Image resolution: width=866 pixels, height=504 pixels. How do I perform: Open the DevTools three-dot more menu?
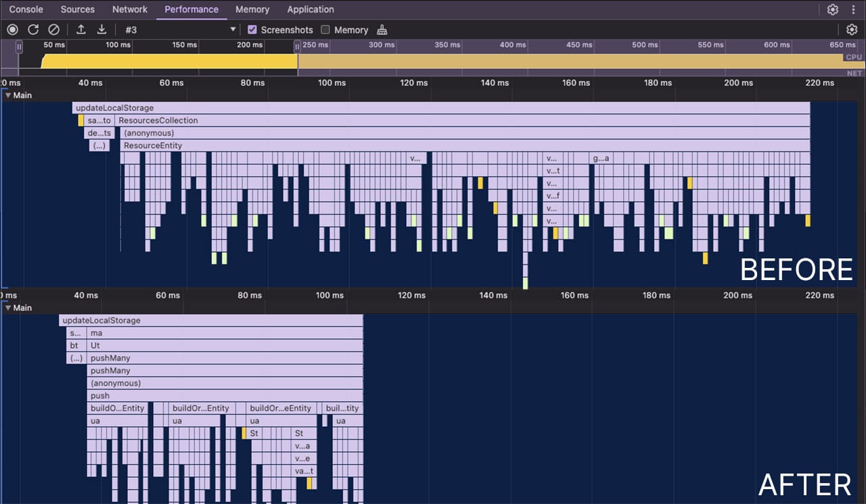click(x=854, y=9)
